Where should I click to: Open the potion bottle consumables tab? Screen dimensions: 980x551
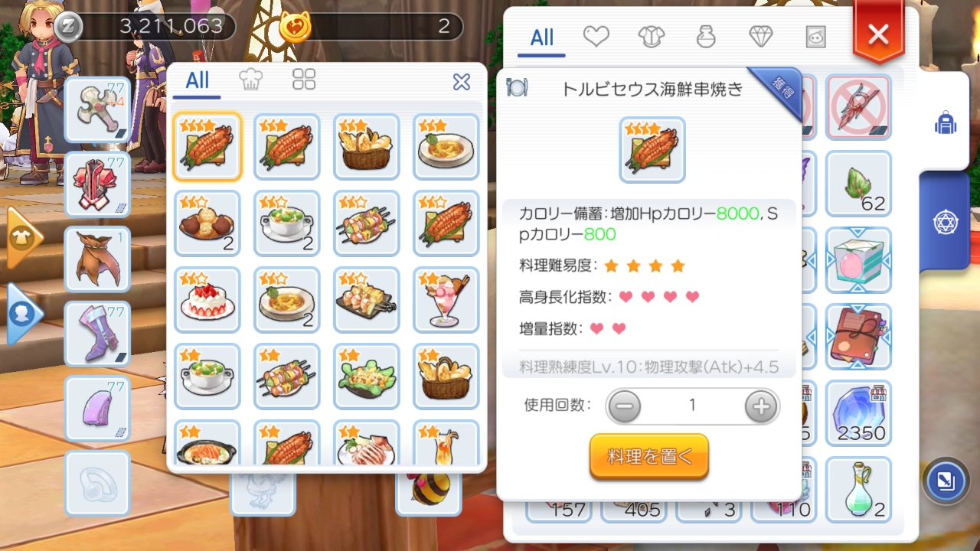706,36
